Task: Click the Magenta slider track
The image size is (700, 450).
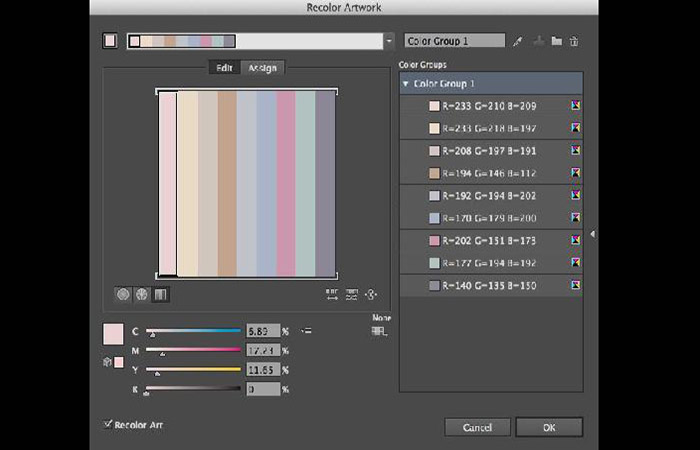Action: tap(194, 350)
